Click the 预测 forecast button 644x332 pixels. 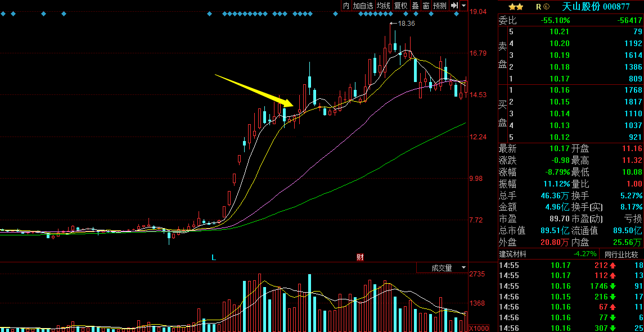click(439, 6)
